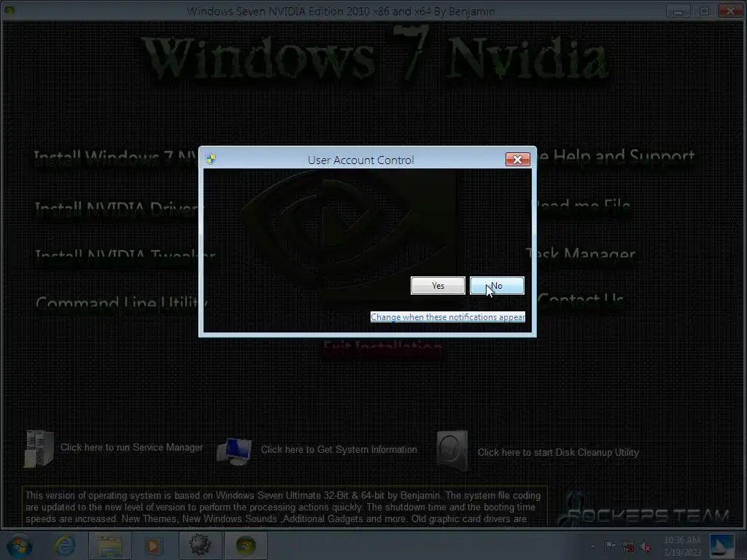Image resolution: width=747 pixels, height=560 pixels.
Task: Click No in User Account Control dialog
Action: (x=497, y=286)
